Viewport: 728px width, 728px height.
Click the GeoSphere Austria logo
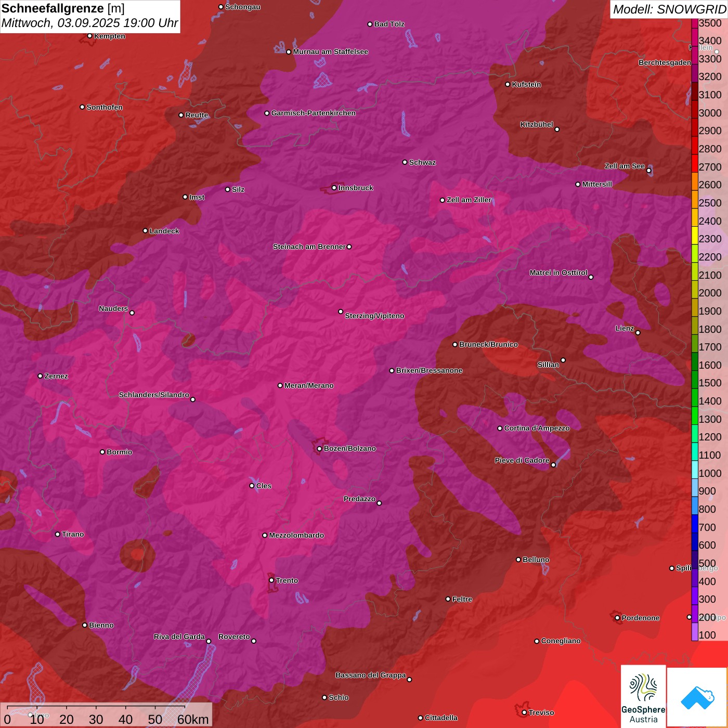pyautogui.click(x=643, y=696)
